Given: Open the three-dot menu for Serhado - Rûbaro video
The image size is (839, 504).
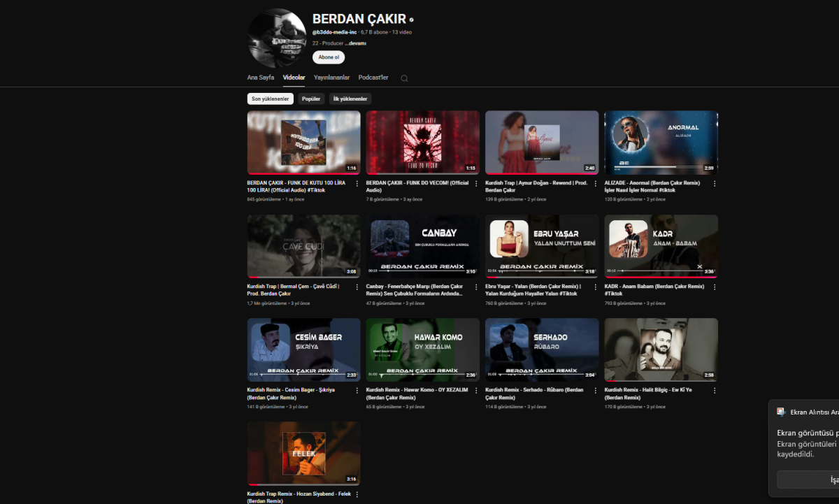Looking at the screenshot, I should tap(596, 390).
